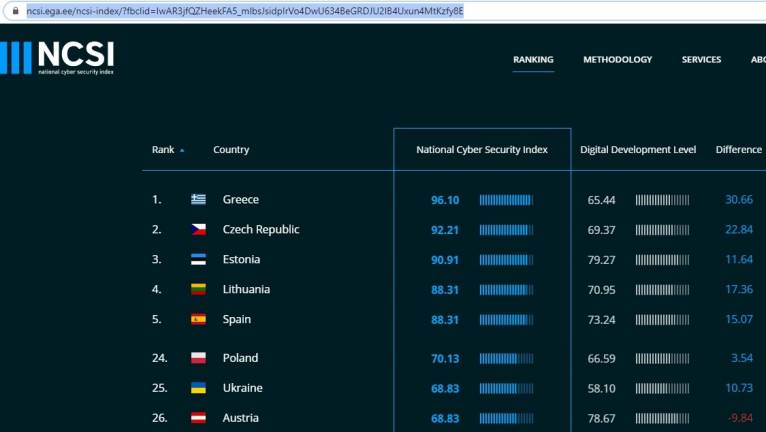Click the Poland flag icon
766x432 pixels.
tap(198, 358)
